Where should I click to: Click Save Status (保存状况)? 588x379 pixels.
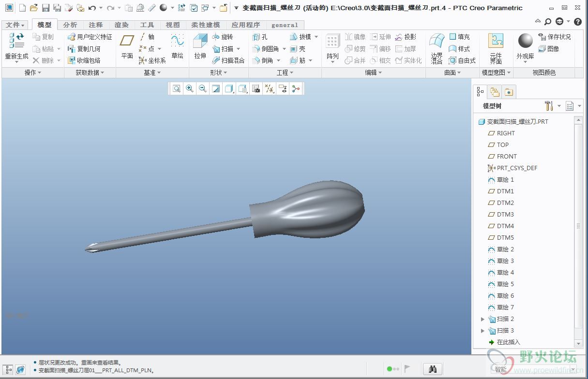click(555, 37)
